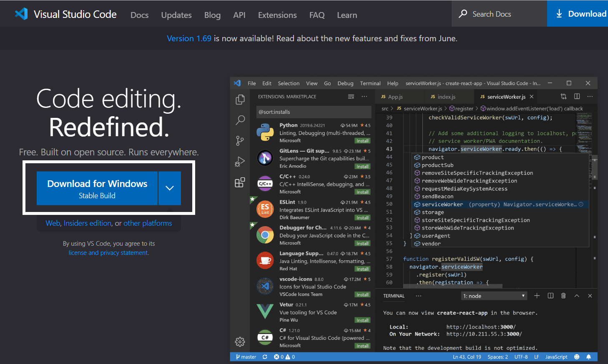Open more actions menu in Extensions view
Viewport: 608px width, 364px height.
tap(364, 96)
